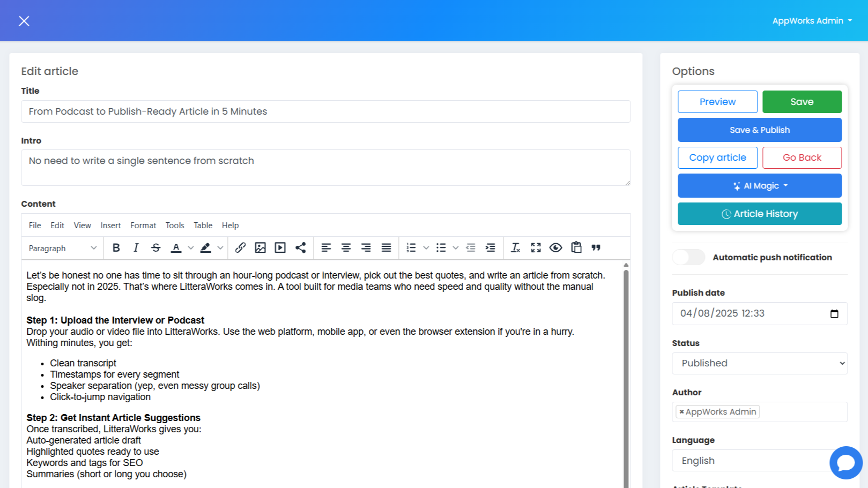Enter fullscreen editor mode
Viewport: 868px width, 488px height.
[536, 247]
